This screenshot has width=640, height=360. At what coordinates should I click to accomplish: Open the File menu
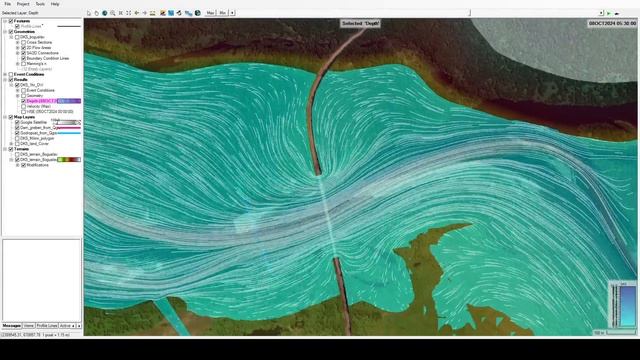[8, 4]
